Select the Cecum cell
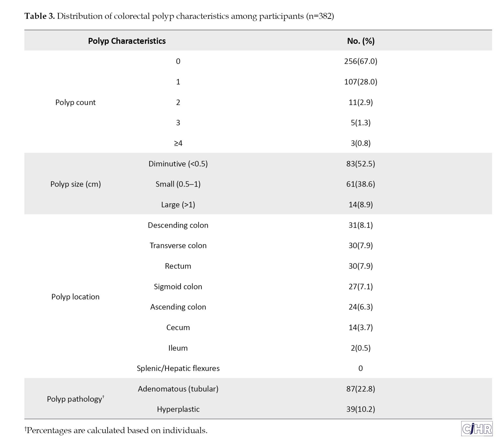Viewport: 504px width, 446px height. 178,327
